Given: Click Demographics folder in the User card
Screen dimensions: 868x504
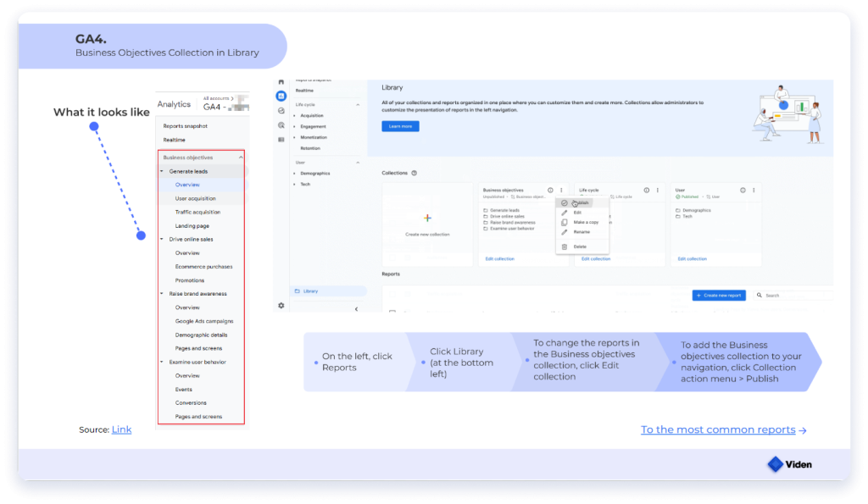Looking at the screenshot, I should pyautogui.click(x=693, y=210).
